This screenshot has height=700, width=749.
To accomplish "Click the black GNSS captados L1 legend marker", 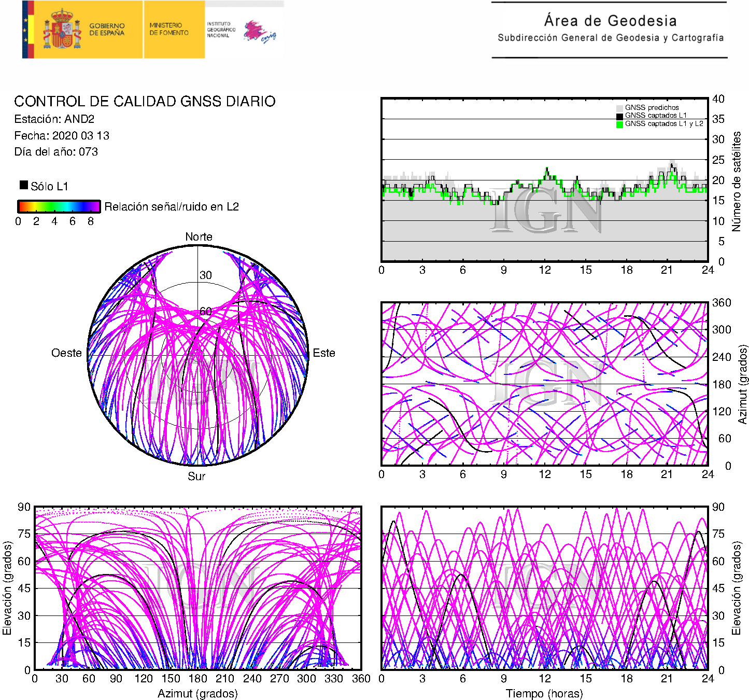I will (619, 116).
